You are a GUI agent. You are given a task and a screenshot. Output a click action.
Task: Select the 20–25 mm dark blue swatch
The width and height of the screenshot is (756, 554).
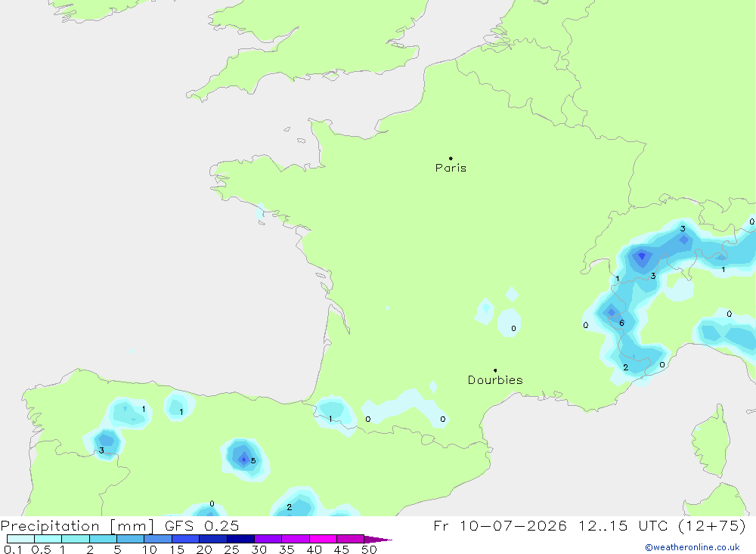(213, 539)
